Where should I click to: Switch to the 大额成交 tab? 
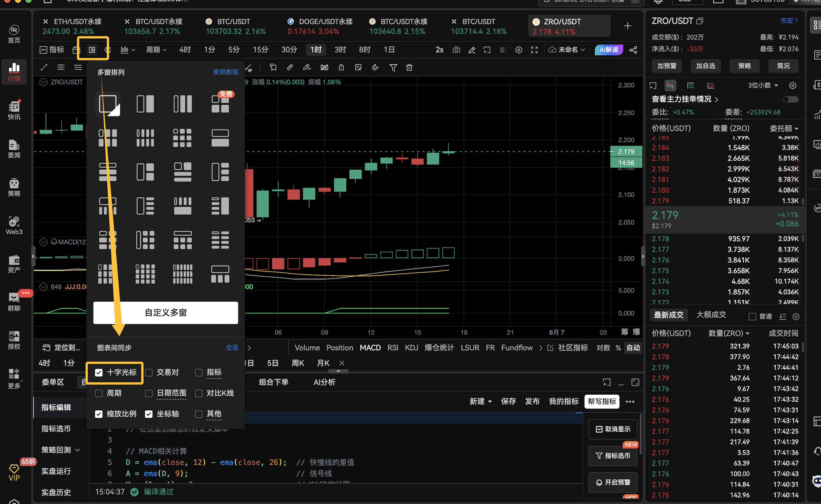pos(711,315)
